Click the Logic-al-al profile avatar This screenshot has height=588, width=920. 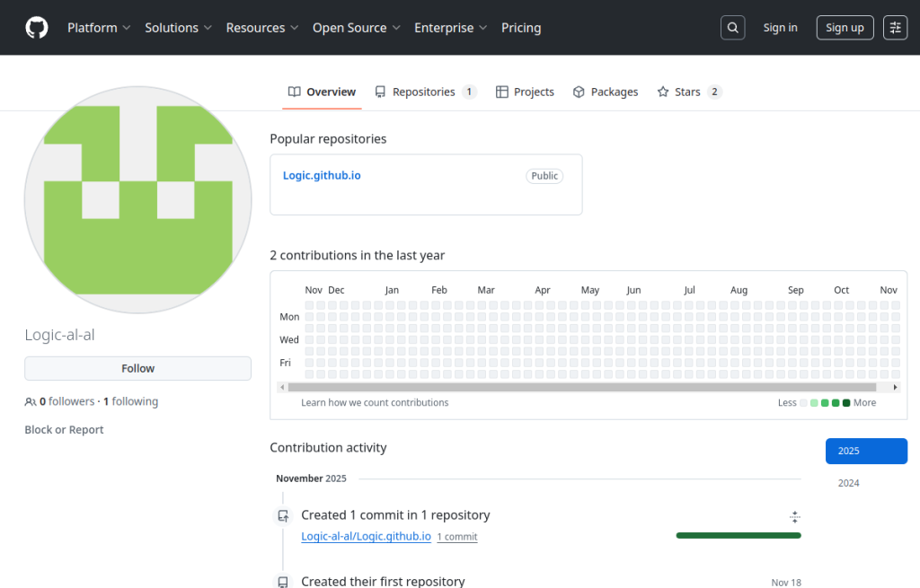click(137, 199)
